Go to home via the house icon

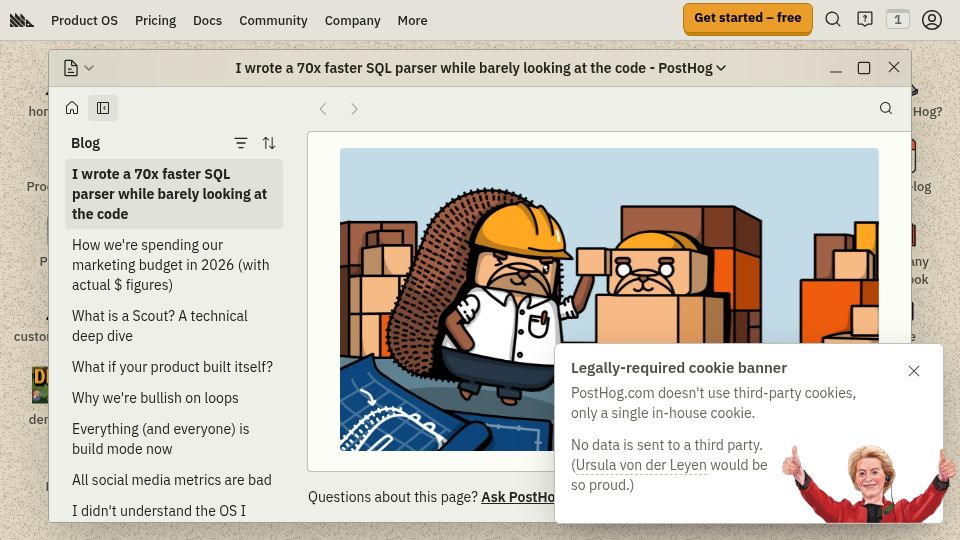point(72,108)
